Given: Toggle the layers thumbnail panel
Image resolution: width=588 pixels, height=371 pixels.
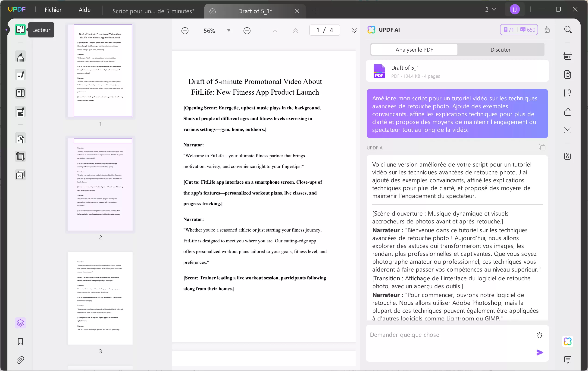Looking at the screenshot, I should coord(20,323).
